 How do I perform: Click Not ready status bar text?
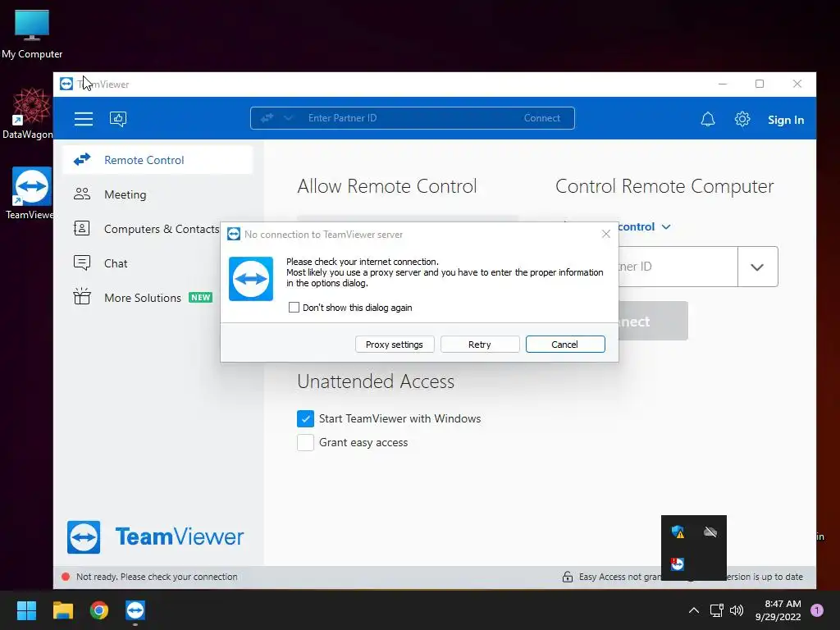[x=157, y=577]
